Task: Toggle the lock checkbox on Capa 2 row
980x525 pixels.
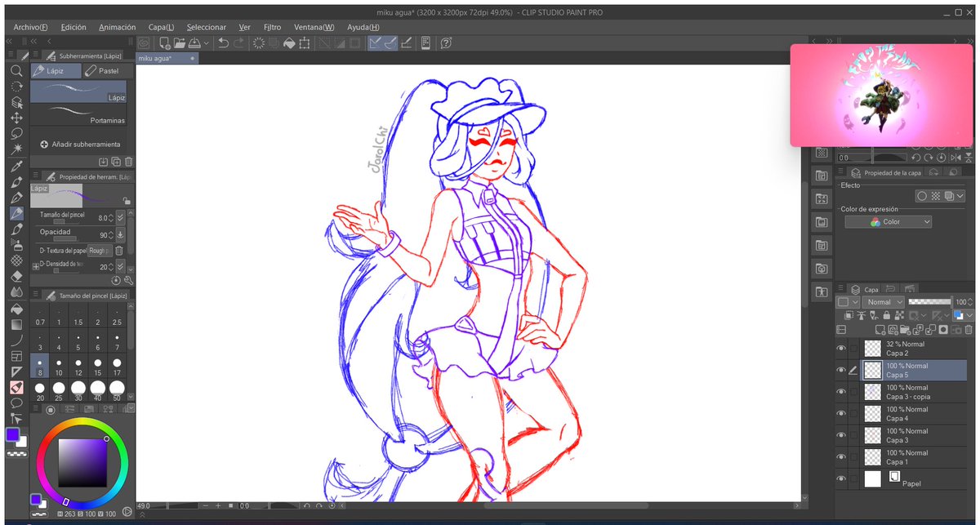Action: [x=854, y=349]
